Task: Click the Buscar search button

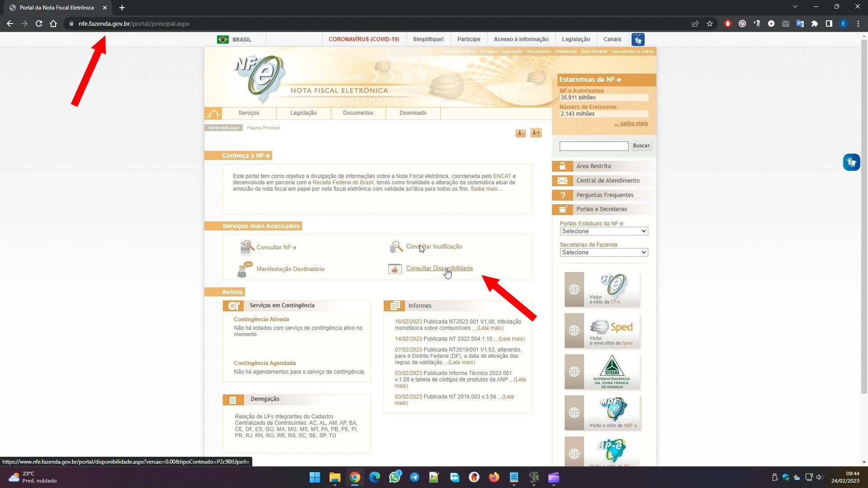Action: (642, 146)
